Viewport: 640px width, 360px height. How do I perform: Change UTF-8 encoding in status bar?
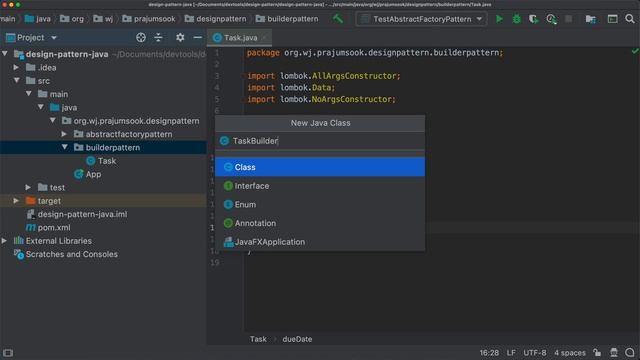click(534, 353)
